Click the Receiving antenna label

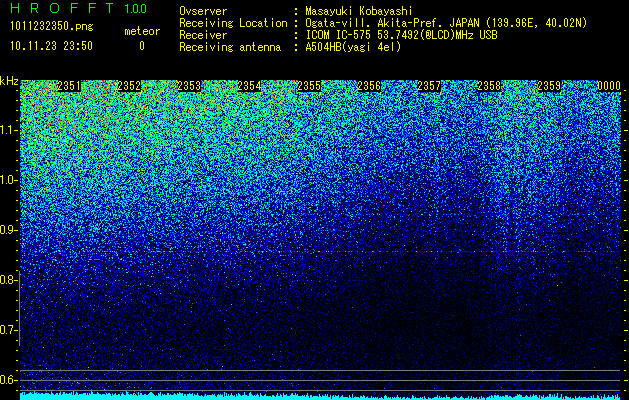point(230,47)
